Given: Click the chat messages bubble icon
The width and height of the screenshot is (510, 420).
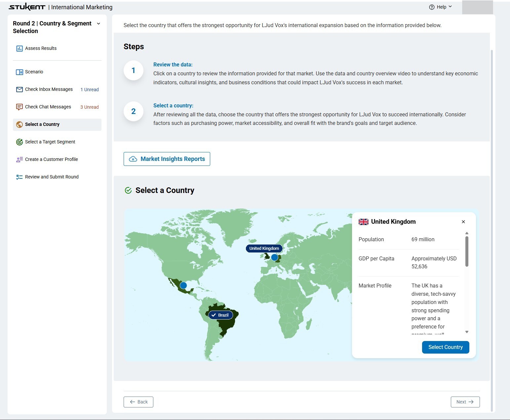Looking at the screenshot, I should [x=20, y=107].
